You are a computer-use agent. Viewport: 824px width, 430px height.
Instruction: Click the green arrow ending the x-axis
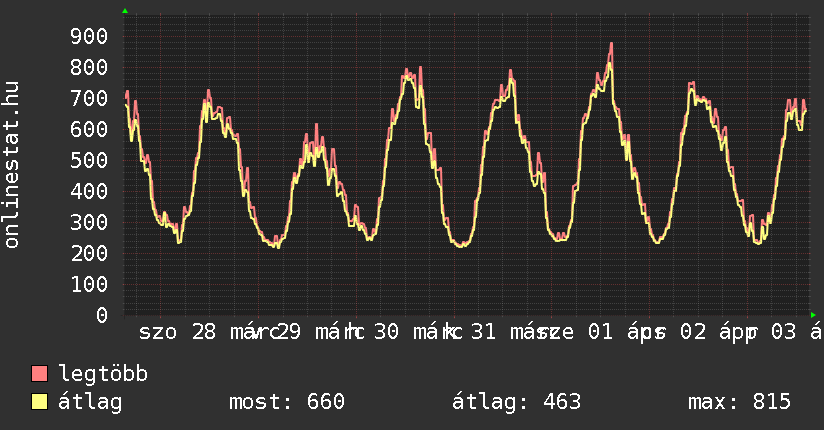coord(814,315)
